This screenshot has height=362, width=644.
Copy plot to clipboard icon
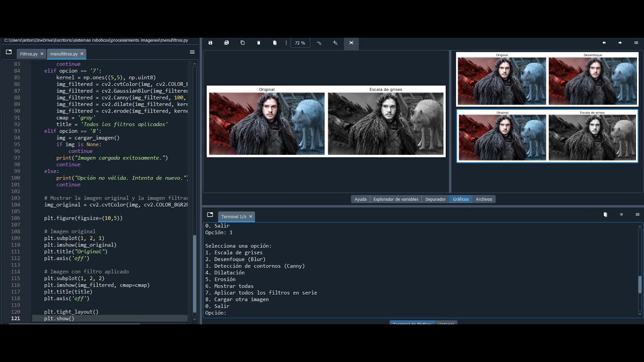pyautogui.click(x=243, y=43)
